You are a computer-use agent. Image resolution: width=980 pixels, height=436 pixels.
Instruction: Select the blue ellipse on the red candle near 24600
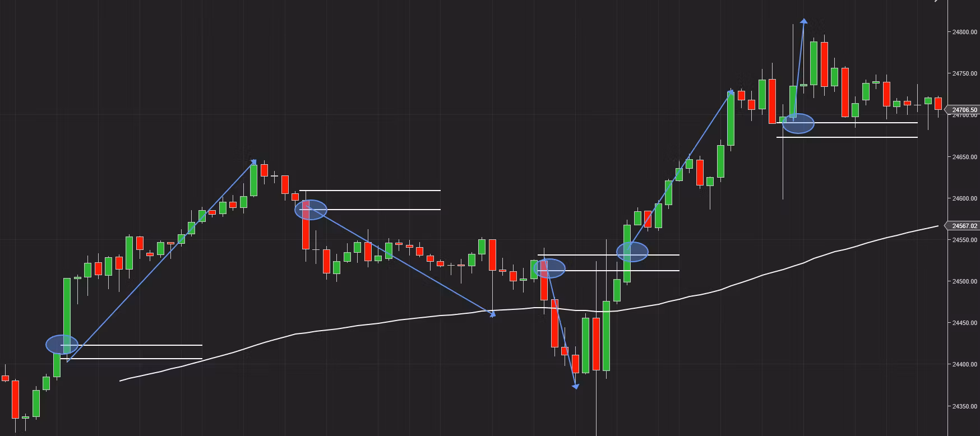point(311,210)
